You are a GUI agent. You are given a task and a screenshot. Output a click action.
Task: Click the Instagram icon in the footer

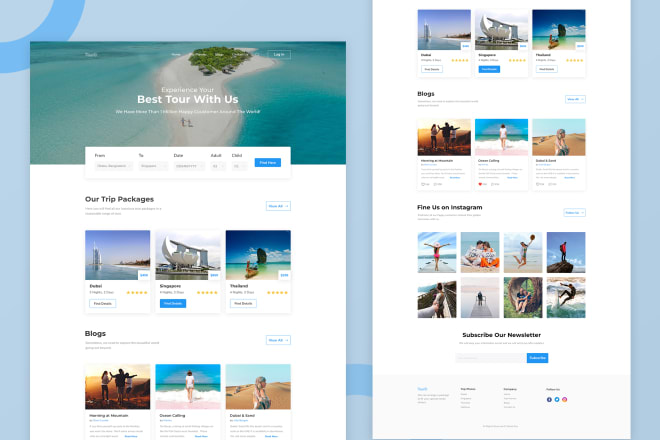click(564, 400)
